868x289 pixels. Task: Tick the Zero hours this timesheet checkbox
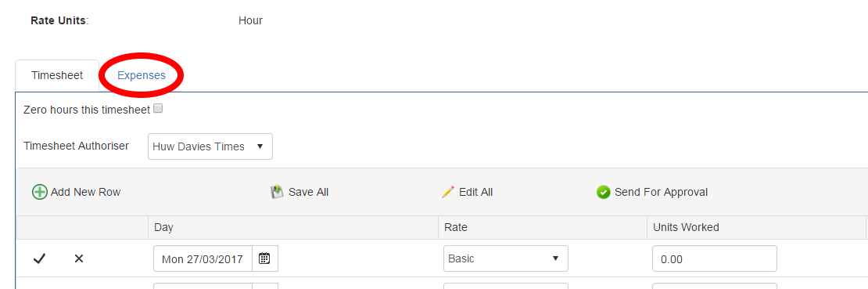click(x=158, y=109)
